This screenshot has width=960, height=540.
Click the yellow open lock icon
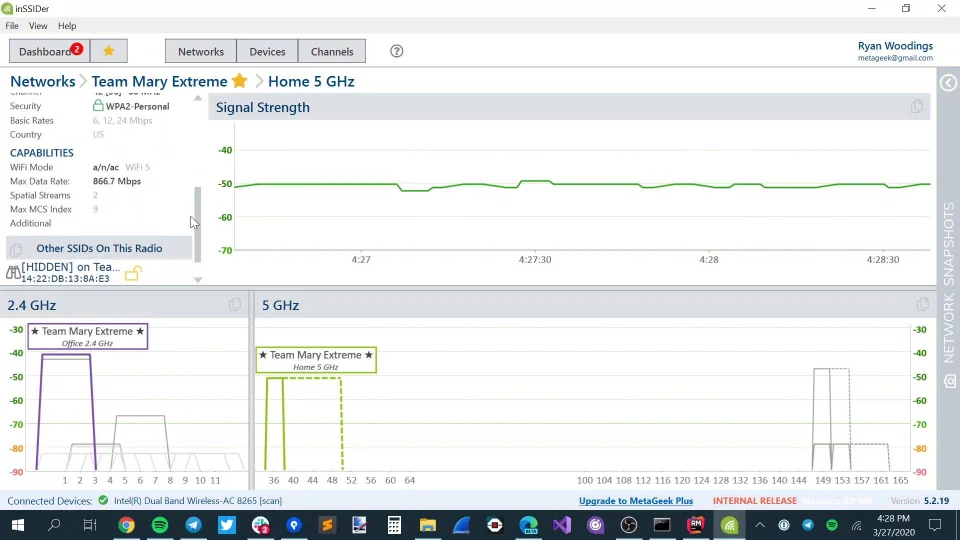(x=133, y=273)
